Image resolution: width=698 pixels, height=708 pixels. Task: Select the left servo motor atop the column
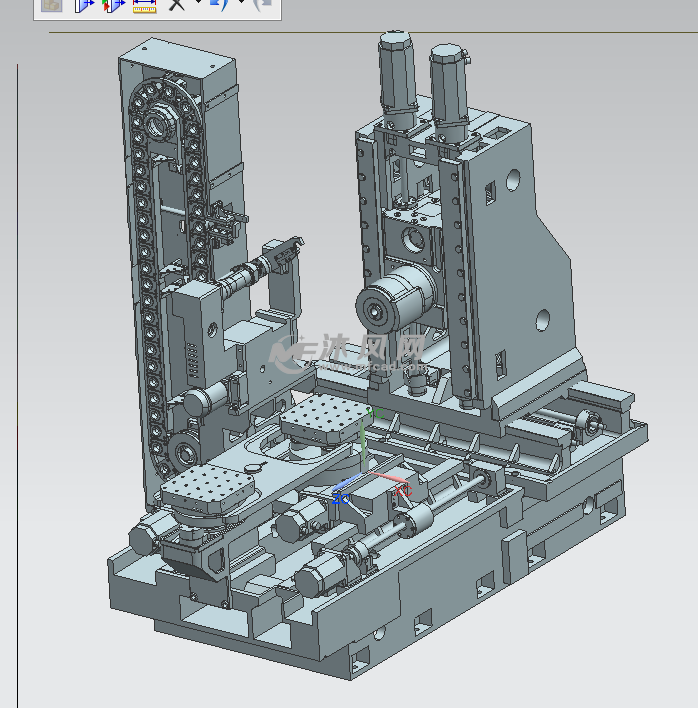click(x=395, y=75)
